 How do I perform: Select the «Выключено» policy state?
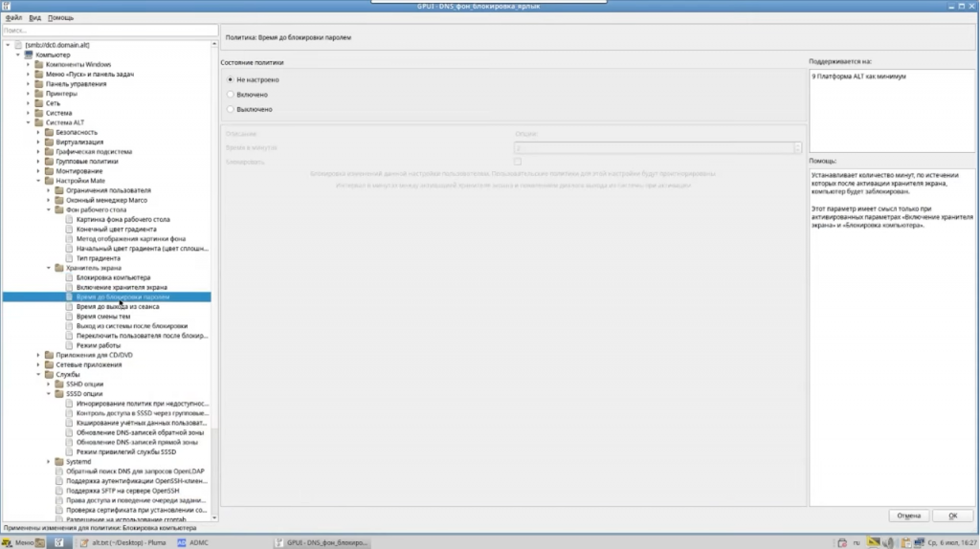pos(231,109)
